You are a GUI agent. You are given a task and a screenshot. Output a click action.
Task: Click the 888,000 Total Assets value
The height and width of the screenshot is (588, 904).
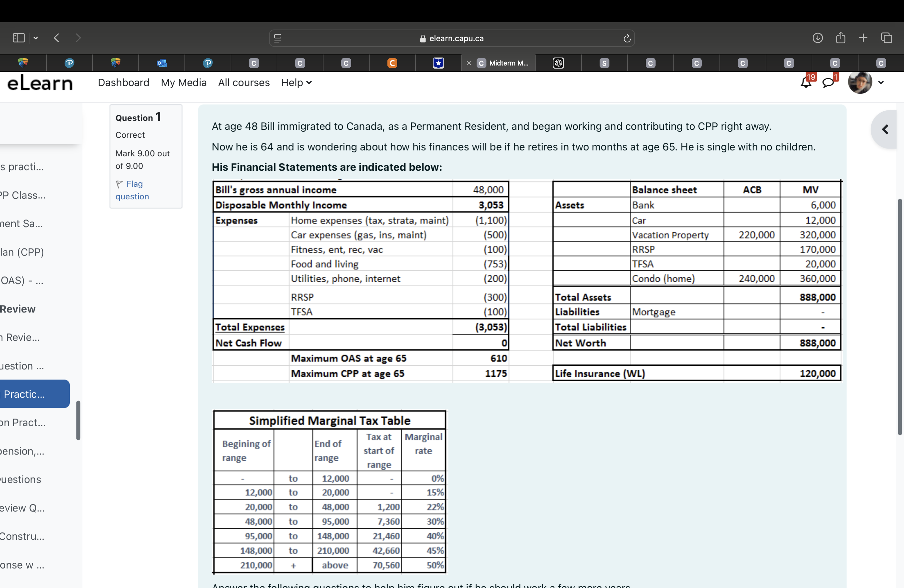point(817,297)
